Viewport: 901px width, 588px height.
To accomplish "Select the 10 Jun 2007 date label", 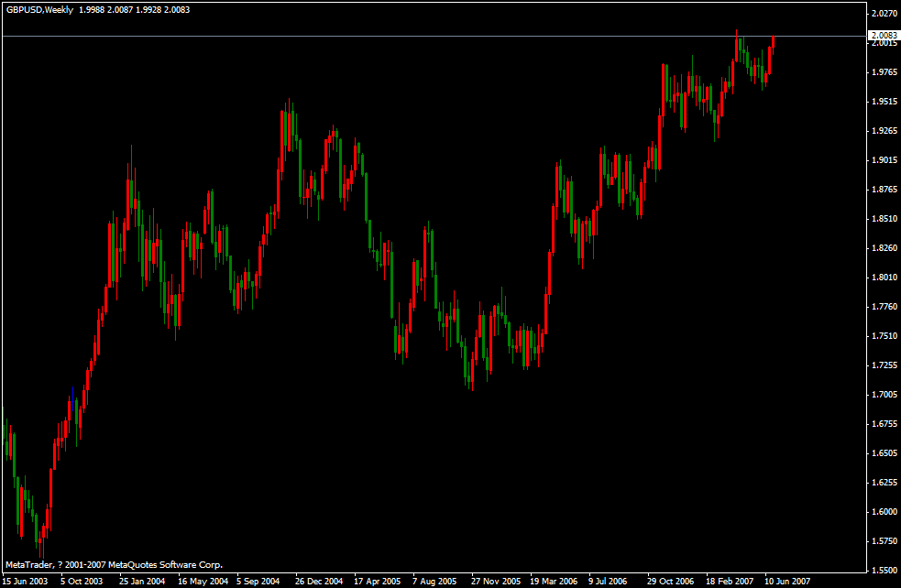I will coord(787,581).
